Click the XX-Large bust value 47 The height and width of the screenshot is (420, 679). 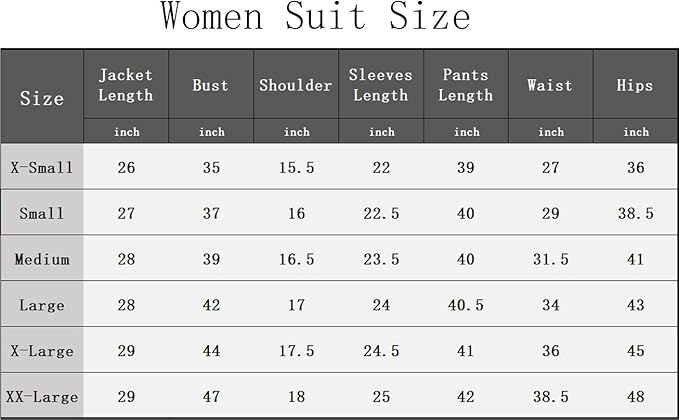point(211,397)
